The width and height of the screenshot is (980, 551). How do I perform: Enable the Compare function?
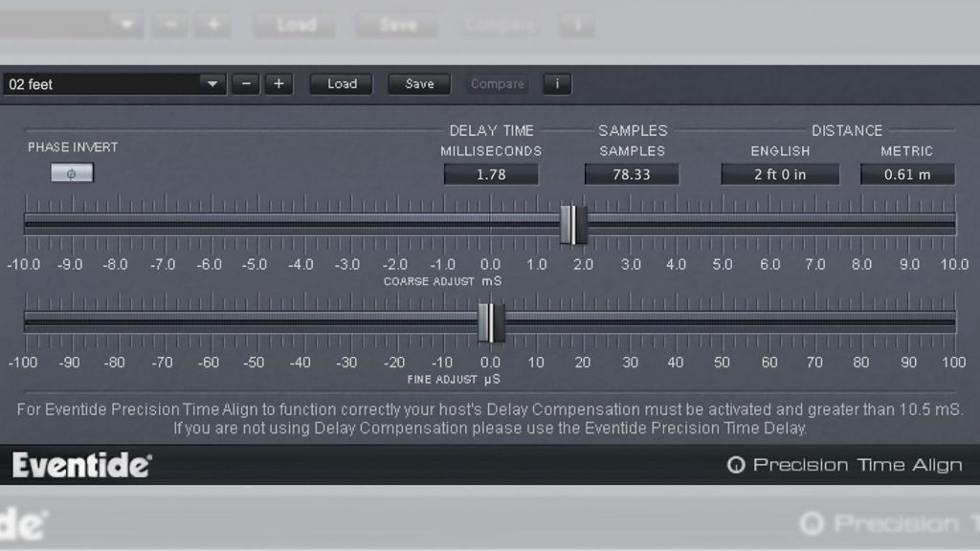click(x=497, y=83)
